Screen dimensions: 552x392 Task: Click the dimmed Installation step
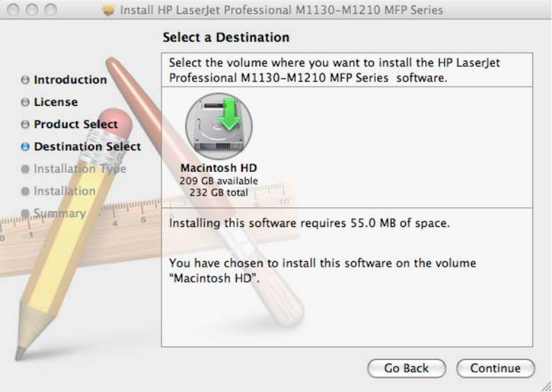(x=65, y=191)
